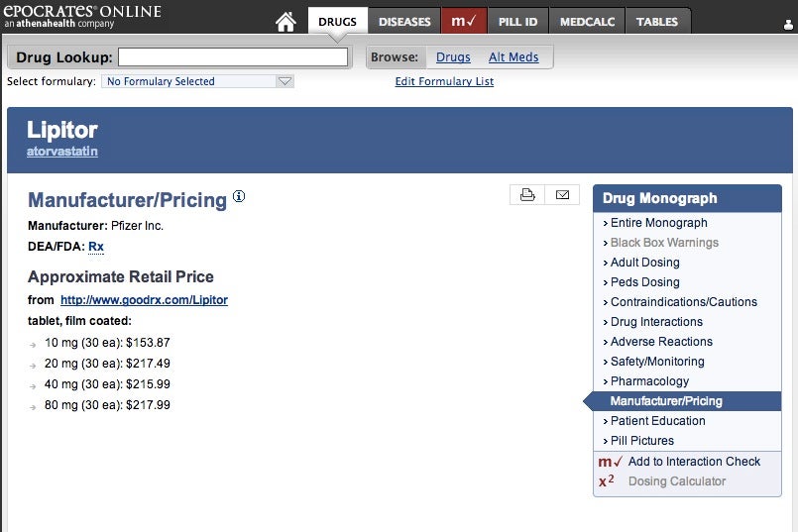
Task: Browse the Drugs link
Action: (453, 56)
